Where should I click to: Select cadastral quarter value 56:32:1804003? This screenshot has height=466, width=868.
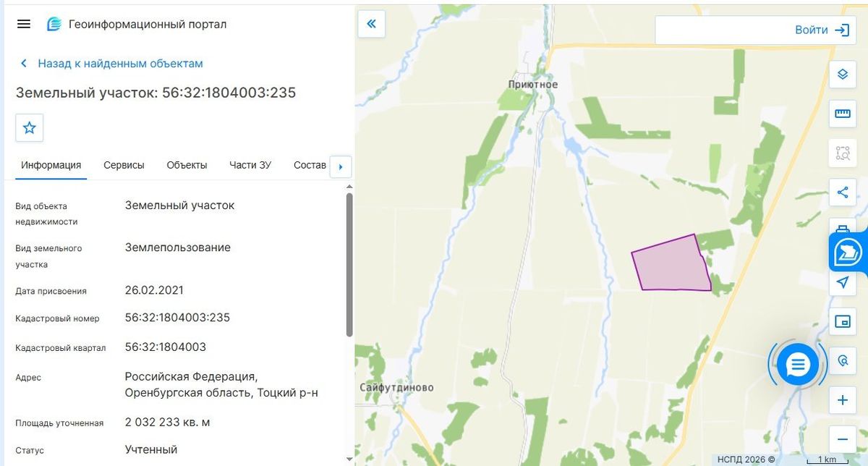[x=166, y=347]
